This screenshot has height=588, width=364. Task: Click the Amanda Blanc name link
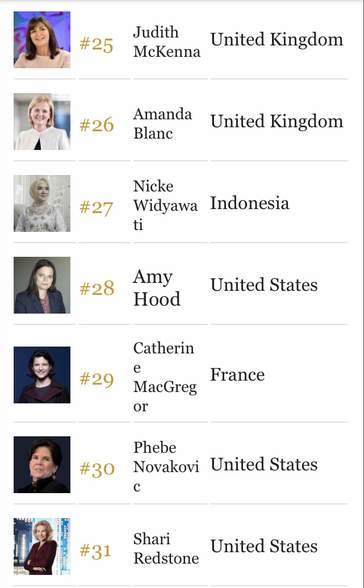(x=163, y=123)
